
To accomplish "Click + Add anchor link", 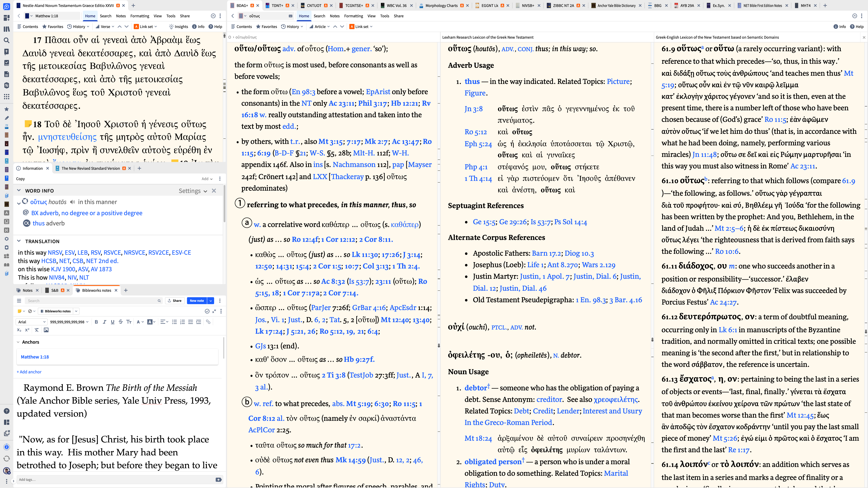I will pos(29,372).
